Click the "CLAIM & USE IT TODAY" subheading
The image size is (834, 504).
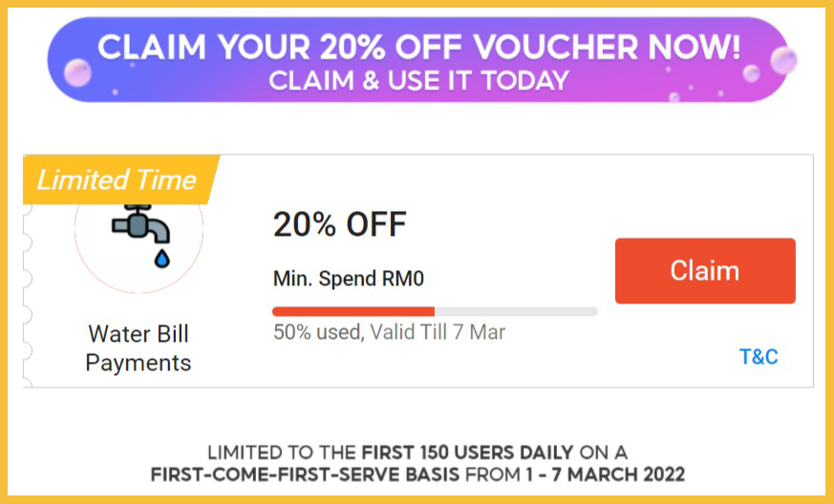click(419, 81)
